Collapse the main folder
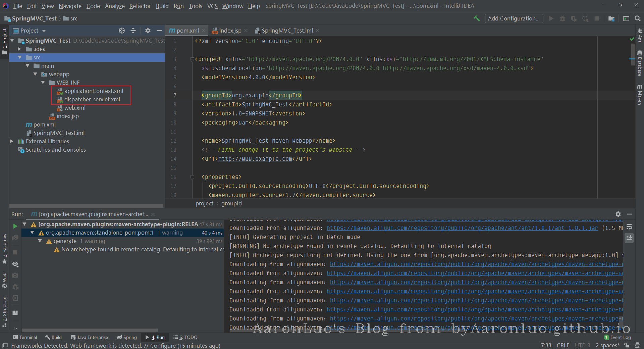 [x=28, y=66]
